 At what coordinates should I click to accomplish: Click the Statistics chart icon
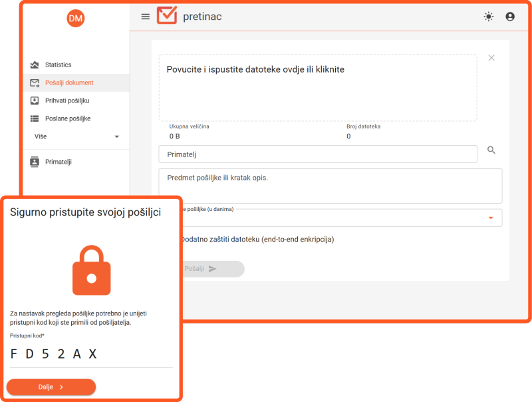[35, 65]
